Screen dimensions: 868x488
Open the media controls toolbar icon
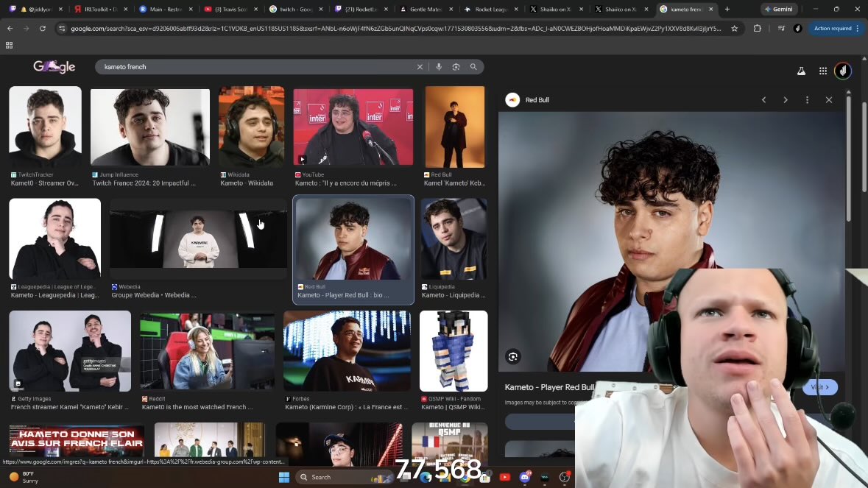coord(781,28)
